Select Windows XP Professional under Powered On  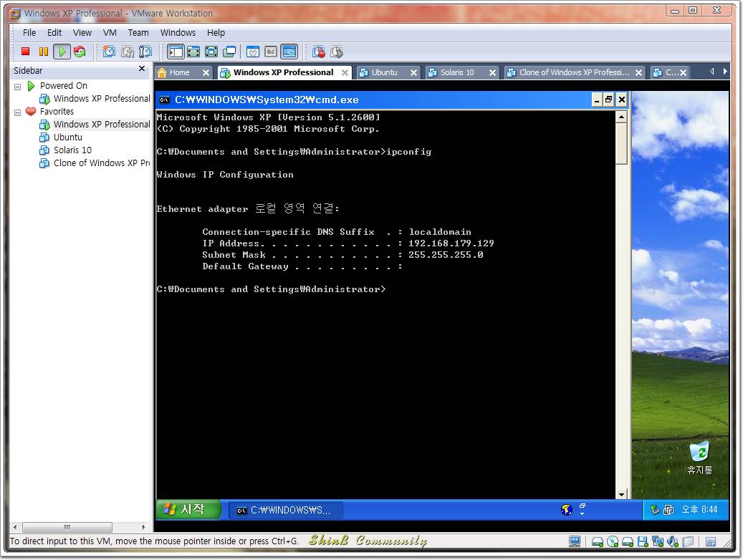click(95, 99)
